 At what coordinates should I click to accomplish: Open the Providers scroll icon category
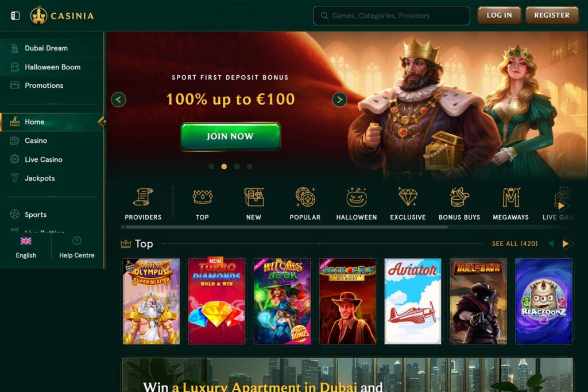[143, 197]
